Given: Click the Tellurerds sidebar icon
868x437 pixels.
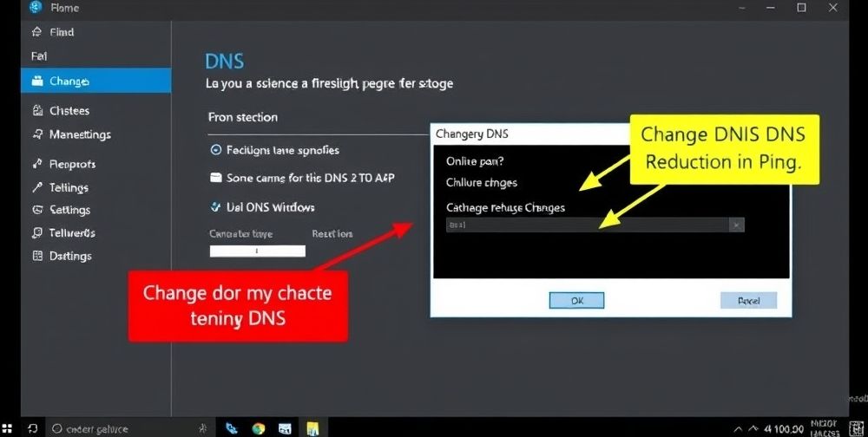Looking at the screenshot, I should click(x=37, y=233).
